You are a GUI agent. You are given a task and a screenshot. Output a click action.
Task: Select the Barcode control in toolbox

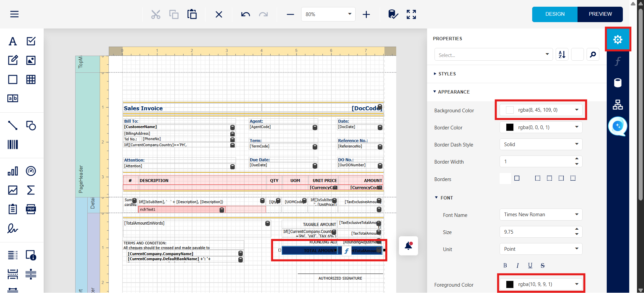coord(13,144)
